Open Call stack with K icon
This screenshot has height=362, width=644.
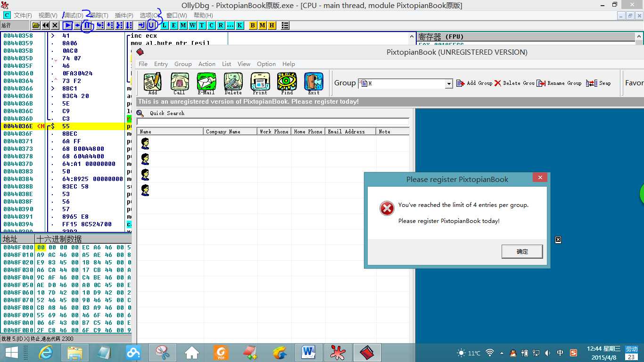tap(239, 25)
